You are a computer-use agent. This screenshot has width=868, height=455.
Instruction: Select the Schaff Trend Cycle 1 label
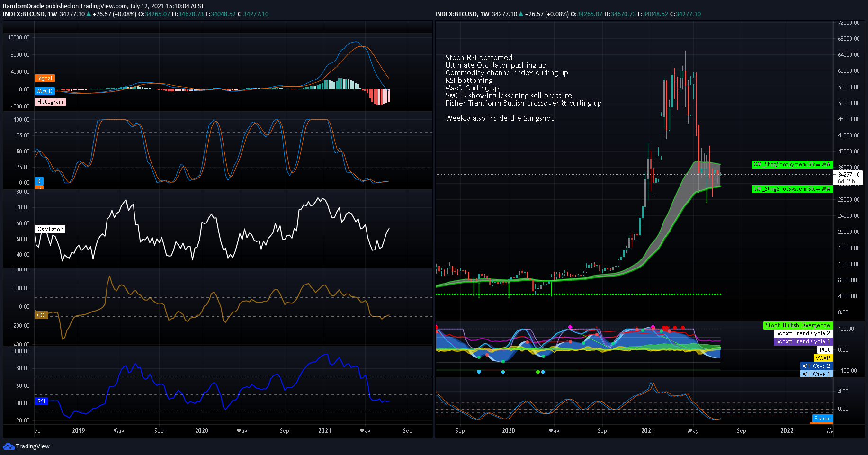(x=803, y=341)
